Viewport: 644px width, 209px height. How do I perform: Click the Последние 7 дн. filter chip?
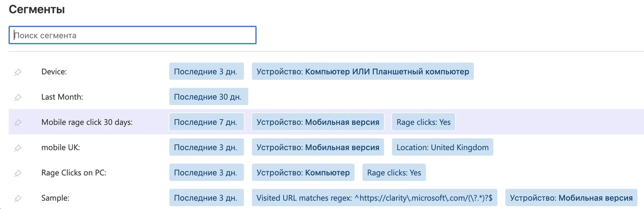(206, 122)
